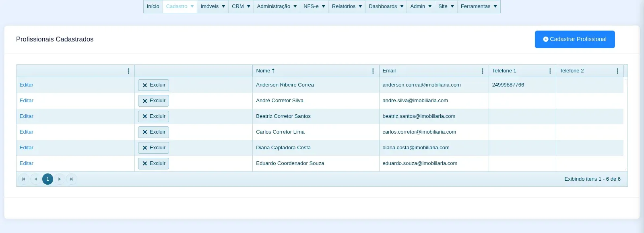Image resolution: width=644 pixels, height=233 pixels.
Task: Expand Site dropdown menu
Action: (x=446, y=6)
